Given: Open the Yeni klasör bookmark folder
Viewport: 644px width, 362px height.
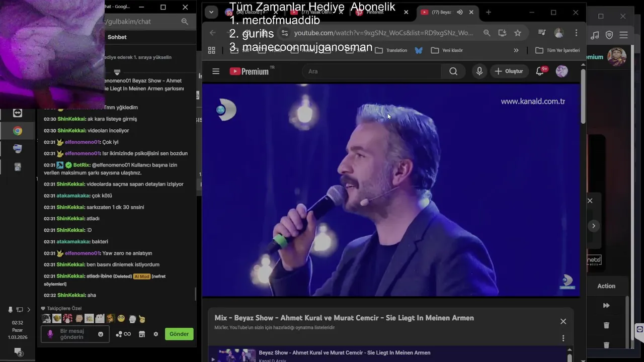Looking at the screenshot, I should coord(447,50).
